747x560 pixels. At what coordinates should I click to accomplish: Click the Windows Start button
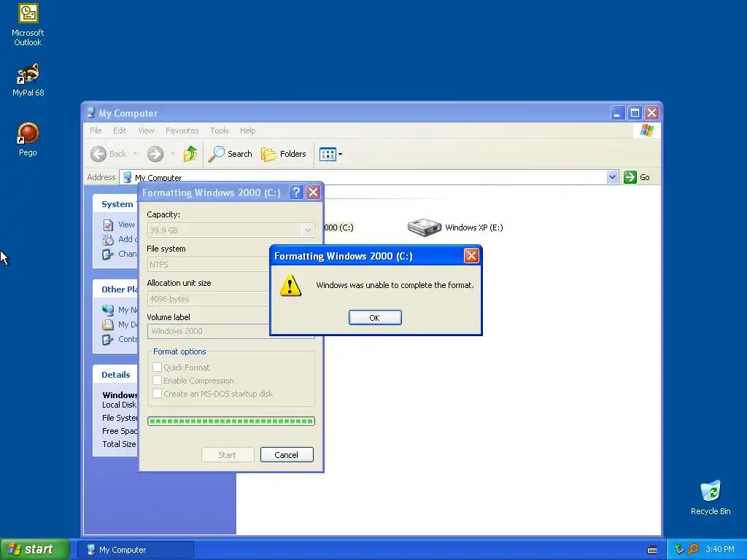click(x=35, y=549)
